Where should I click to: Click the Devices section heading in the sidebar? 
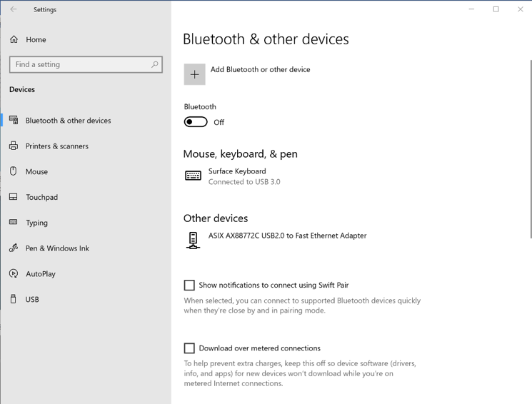pos(22,89)
